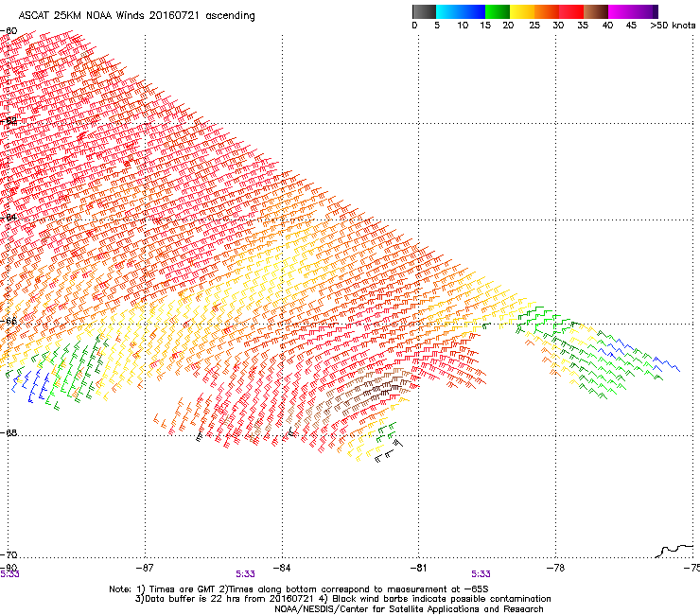
Task: Click the black coastline trace near -70 latitude
Action: click(x=674, y=551)
